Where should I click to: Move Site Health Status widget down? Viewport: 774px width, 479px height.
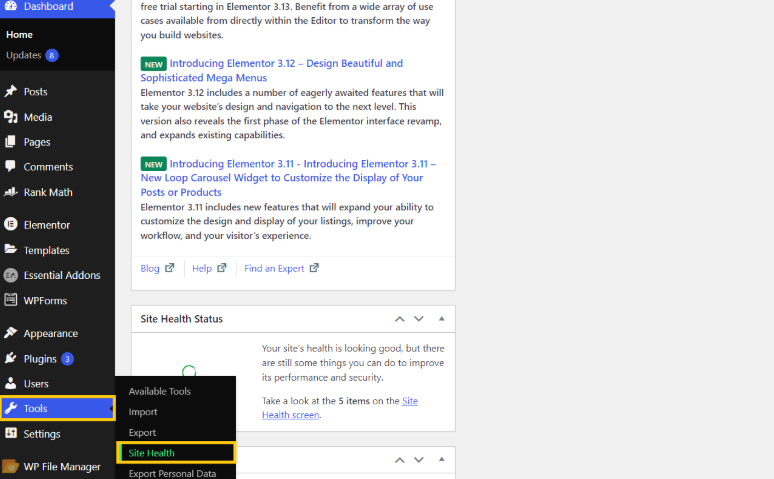tap(419, 319)
